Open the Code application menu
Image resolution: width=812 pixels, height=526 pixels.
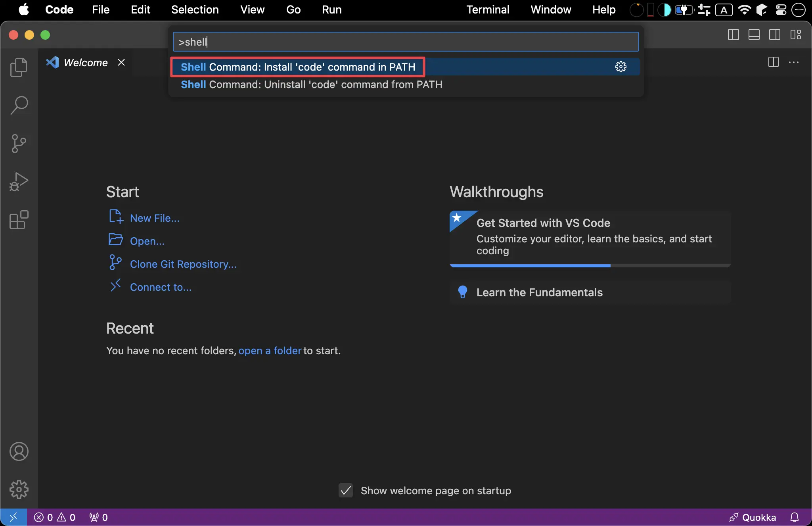tap(59, 10)
